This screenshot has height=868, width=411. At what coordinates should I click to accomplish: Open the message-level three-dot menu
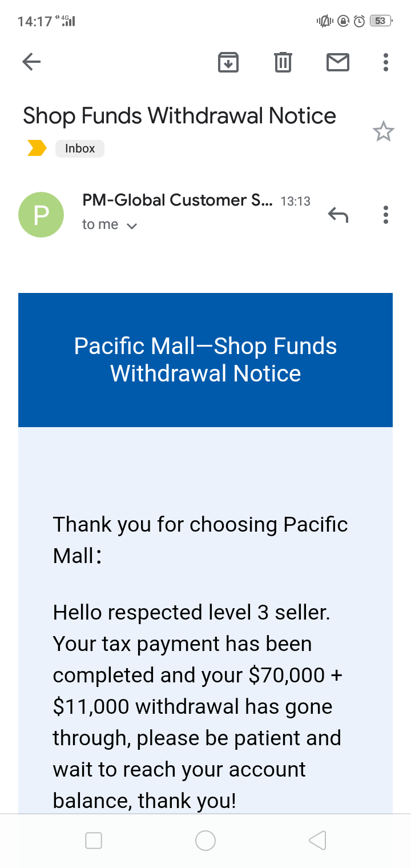pos(386,215)
